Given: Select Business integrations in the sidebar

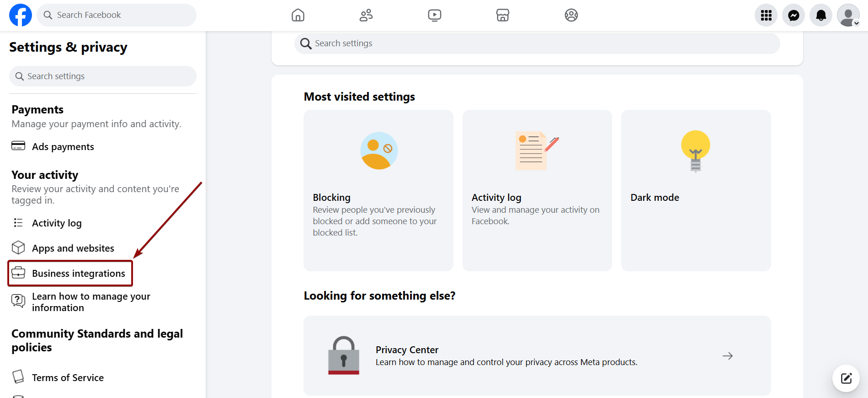Looking at the screenshot, I should click(x=78, y=274).
